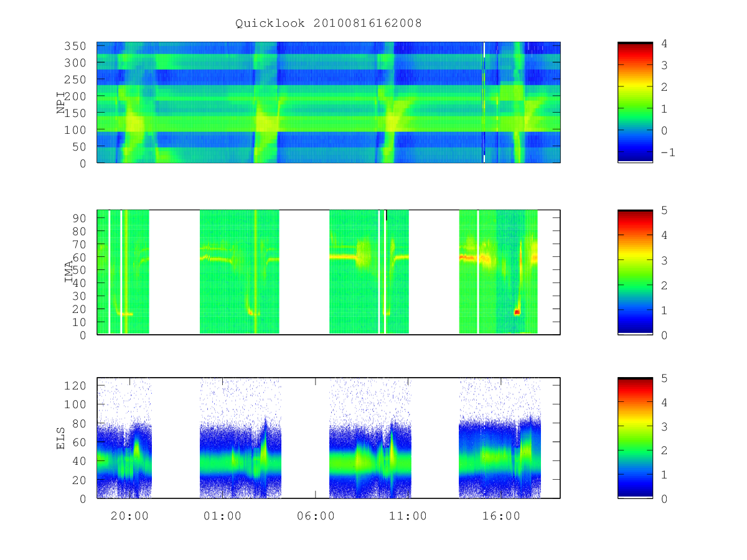Click the IMA spectrogram plot panel
Image resolution: width=747 pixels, height=560 pixels.
point(329,272)
